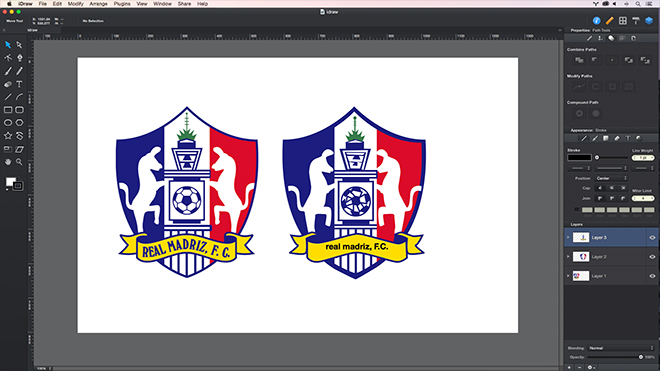Select the Arc tool

pos(19,97)
